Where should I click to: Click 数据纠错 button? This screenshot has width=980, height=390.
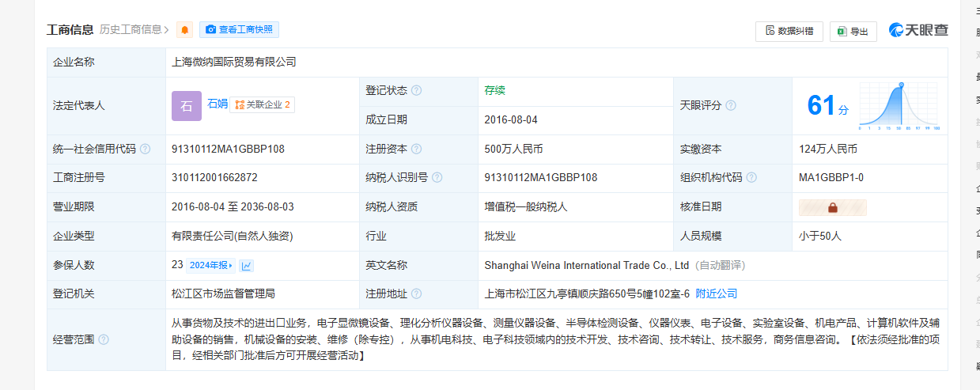click(x=789, y=31)
